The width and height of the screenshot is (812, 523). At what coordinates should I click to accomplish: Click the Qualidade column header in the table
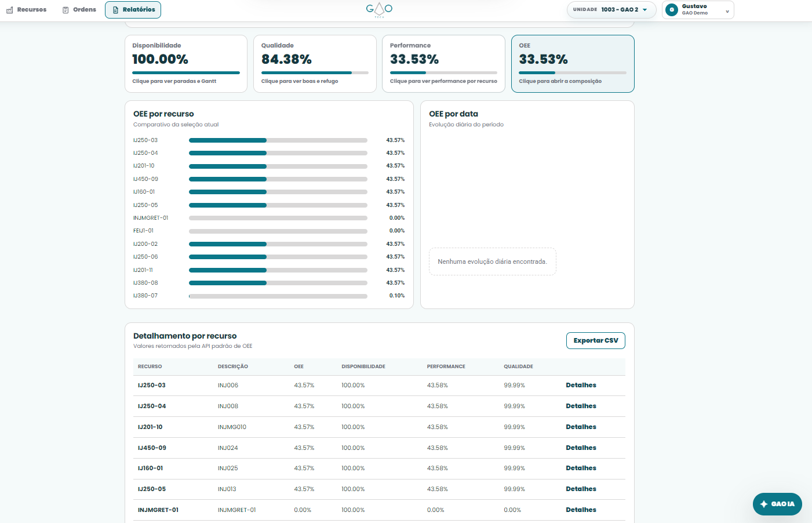tap(518, 366)
